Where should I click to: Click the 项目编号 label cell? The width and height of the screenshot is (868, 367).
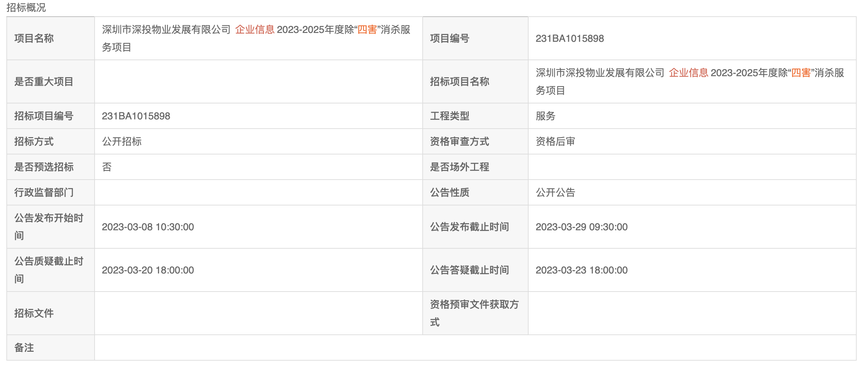pos(475,38)
